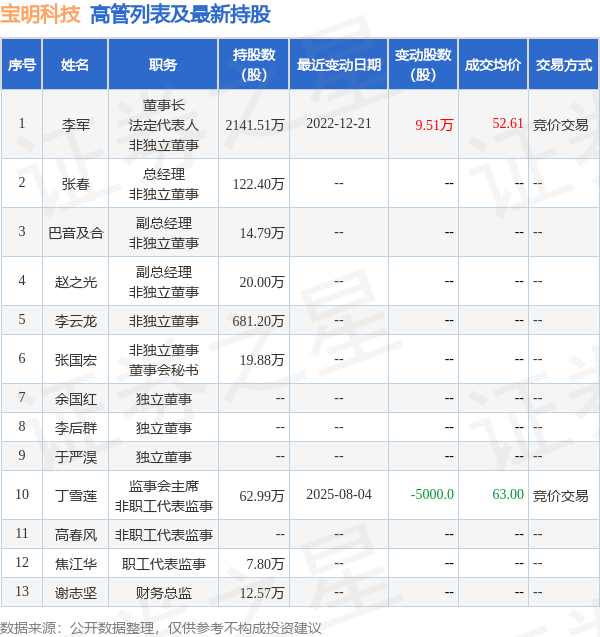Click the red 52.61 price

pyautogui.click(x=507, y=123)
